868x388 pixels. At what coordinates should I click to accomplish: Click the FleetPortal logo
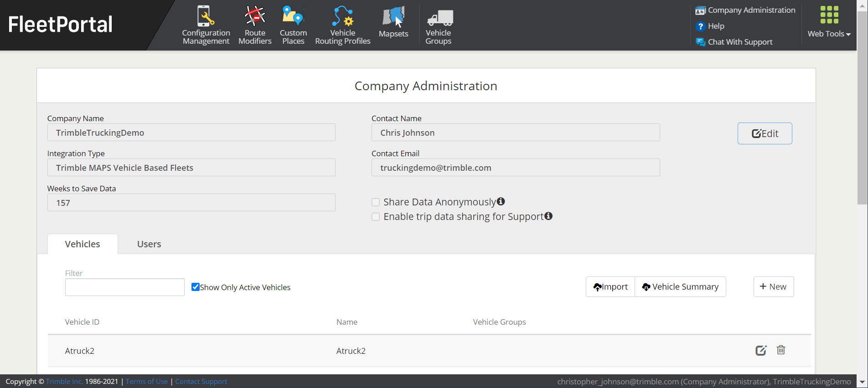[x=60, y=24]
